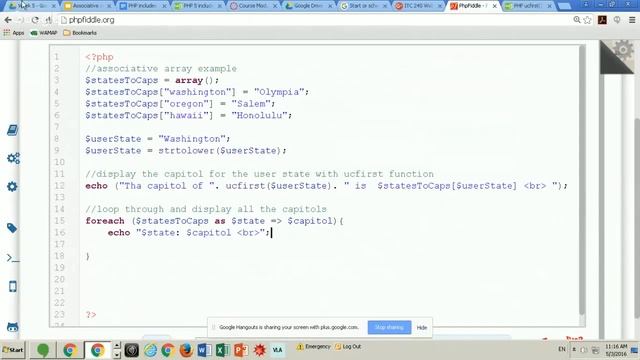Viewport: 640px width, 360px height.
Task: Open the WAMAP bookmark
Action: tap(44, 33)
